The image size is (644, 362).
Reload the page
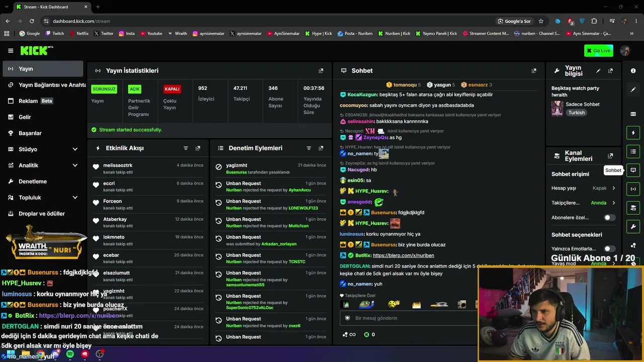click(32, 21)
